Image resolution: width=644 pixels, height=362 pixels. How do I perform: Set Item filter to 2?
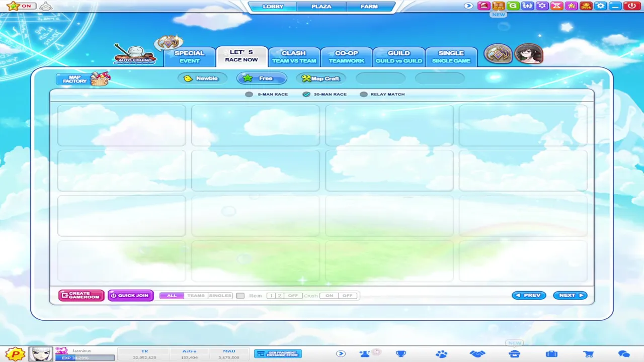point(279,296)
